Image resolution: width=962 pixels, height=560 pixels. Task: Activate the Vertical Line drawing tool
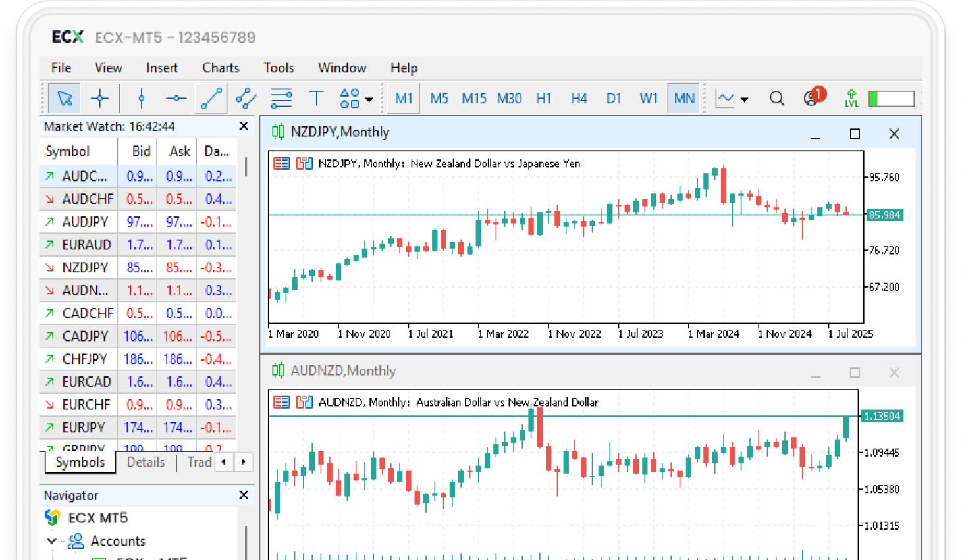coord(141,97)
